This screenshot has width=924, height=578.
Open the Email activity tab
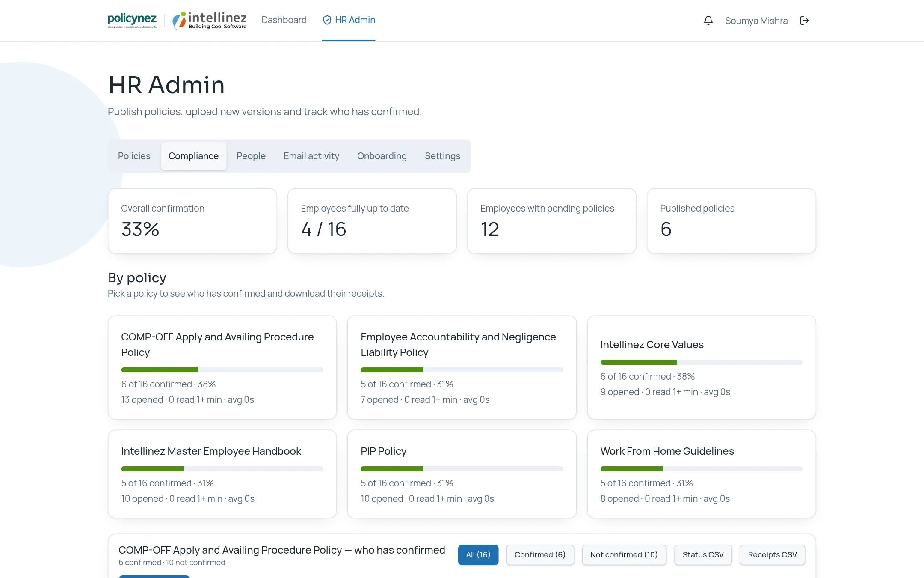[x=311, y=156]
